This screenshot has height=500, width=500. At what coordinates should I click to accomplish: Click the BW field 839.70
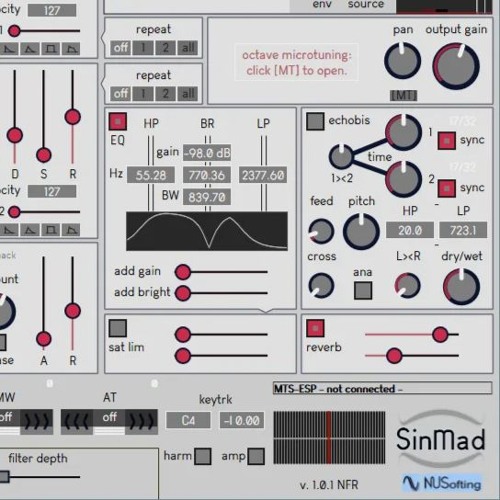coord(207,198)
